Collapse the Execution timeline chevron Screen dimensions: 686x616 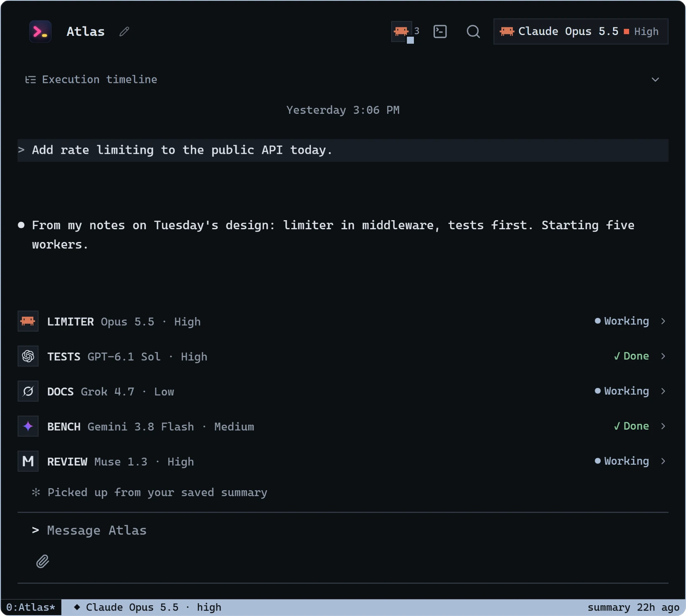655,80
